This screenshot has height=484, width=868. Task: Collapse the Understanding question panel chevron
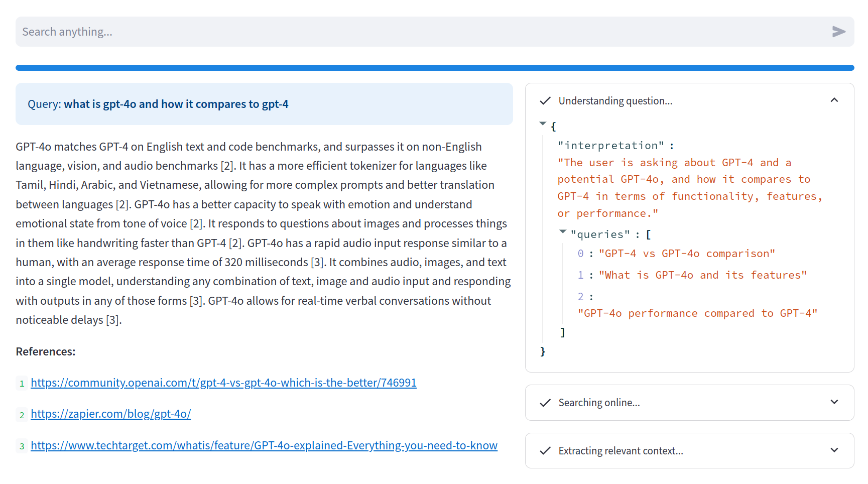point(834,100)
